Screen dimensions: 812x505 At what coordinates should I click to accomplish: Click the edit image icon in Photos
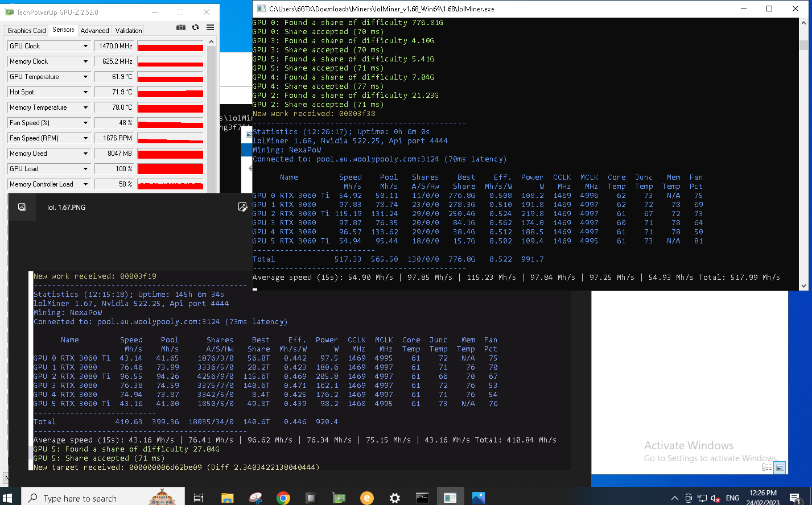tap(242, 207)
